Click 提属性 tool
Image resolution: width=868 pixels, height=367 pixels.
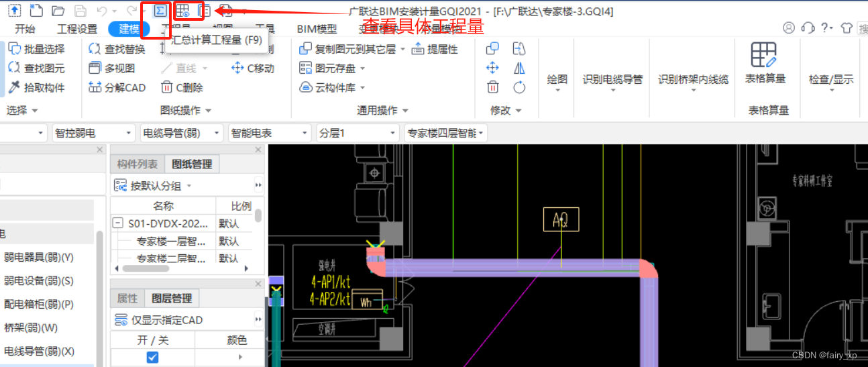435,49
